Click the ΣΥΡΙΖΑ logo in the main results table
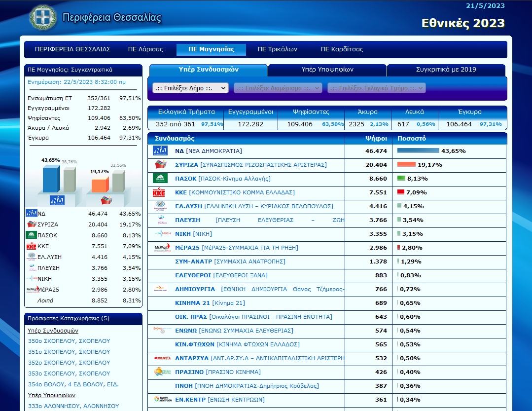 160,165
